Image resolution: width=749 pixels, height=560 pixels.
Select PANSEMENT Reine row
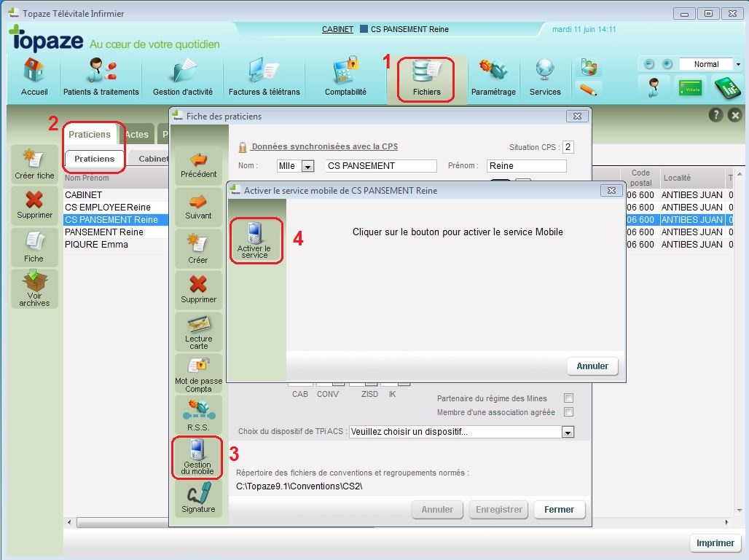[x=116, y=232]
